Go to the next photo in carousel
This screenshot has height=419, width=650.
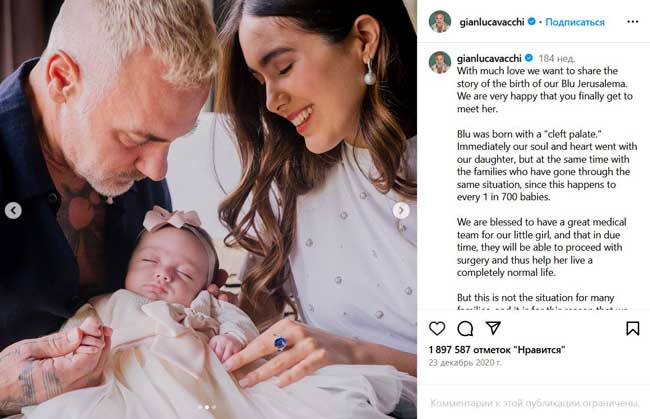[401, 211]
